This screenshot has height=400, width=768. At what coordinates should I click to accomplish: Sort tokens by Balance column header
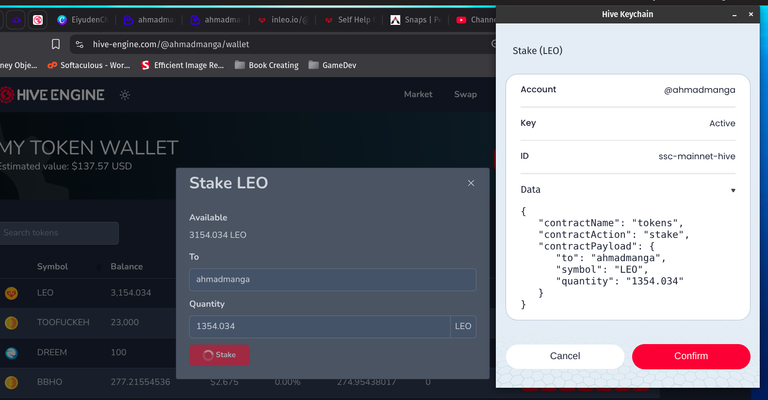coord(126,267)
